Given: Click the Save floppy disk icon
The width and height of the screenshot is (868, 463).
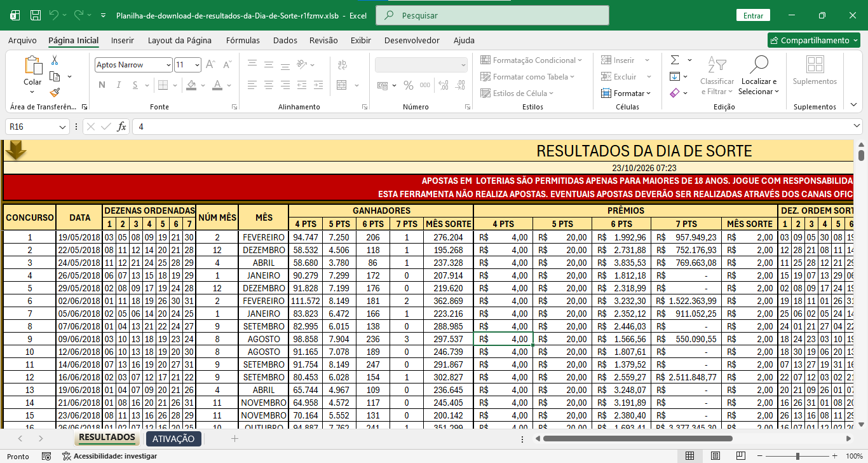Looking at the screenshot, I should (x=36, y=15).
